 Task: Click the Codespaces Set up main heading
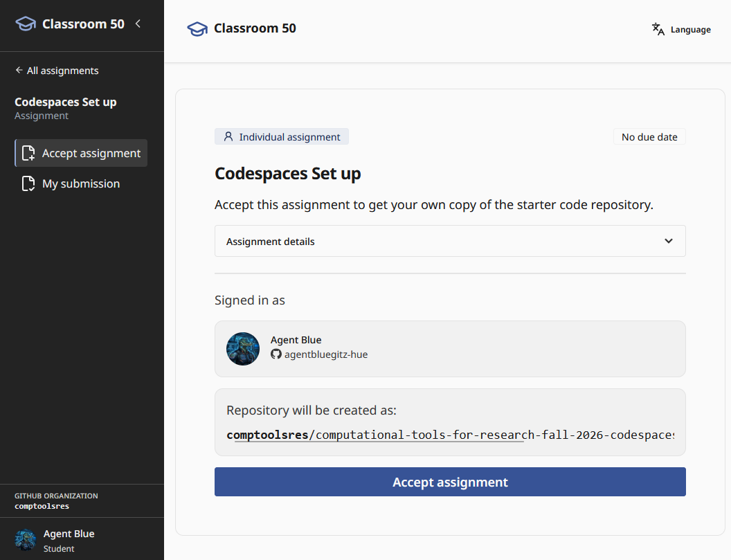[x=288, y=174]
